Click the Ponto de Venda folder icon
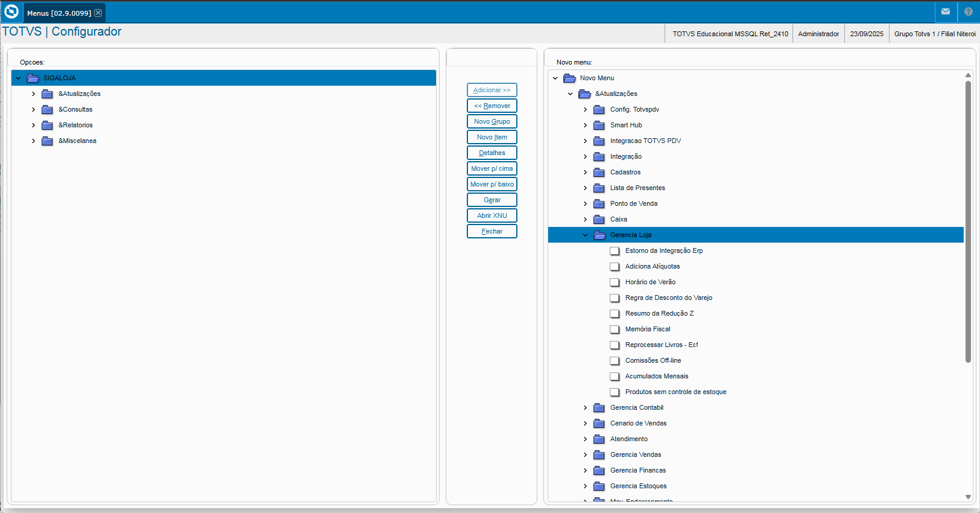The height and width of the screenshot is (513, 980). point(599,203)
